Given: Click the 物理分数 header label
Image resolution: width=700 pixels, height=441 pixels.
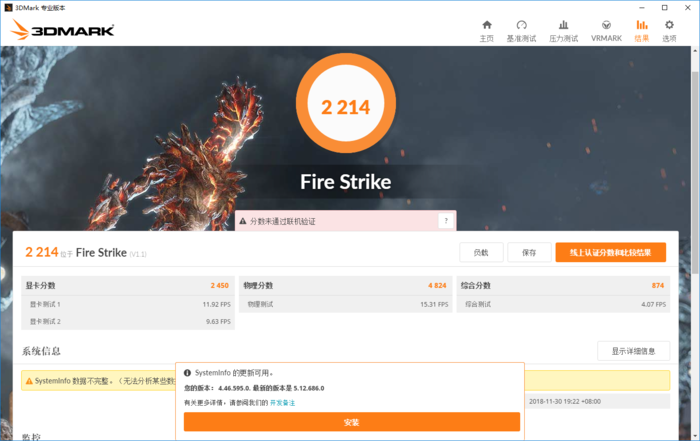Looking at the screenshot, I should [258, 285].
